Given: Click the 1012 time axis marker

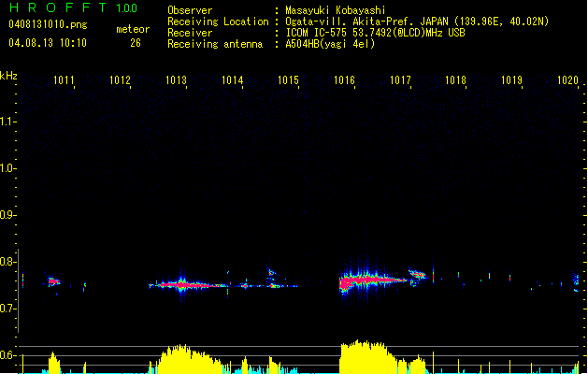Looking at the screenshot, I should coord(120,80).
